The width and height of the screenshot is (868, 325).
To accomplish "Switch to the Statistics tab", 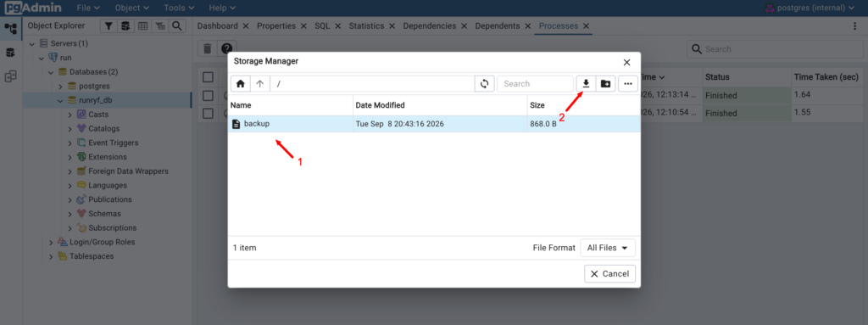I will [x=366, y=25].
